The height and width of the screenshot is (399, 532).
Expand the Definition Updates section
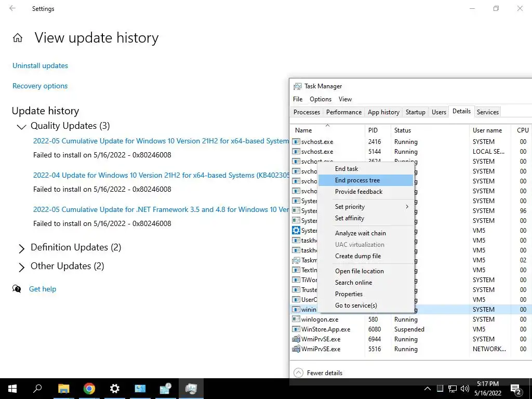pyautogui.click(x=21, y=248)
